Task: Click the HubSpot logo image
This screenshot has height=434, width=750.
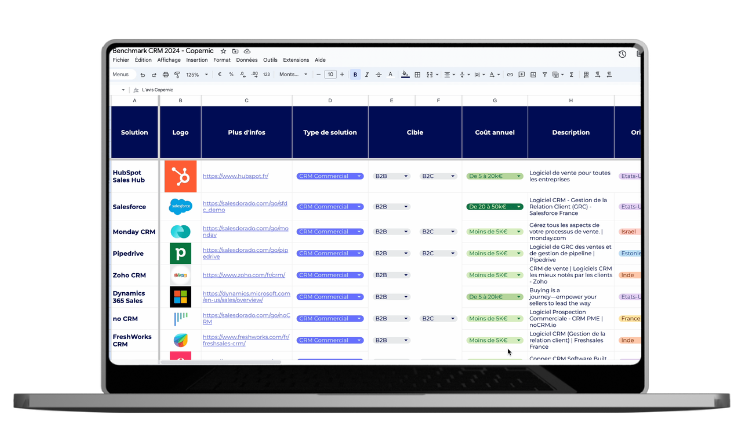Action: [180, 176]
